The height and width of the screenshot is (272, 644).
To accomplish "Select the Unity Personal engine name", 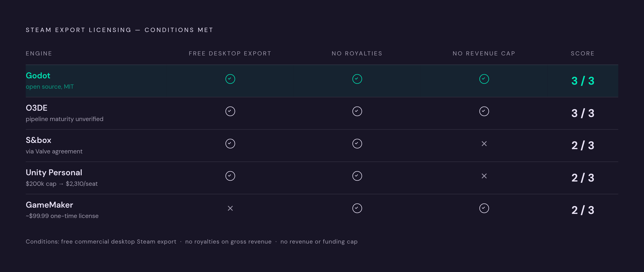I will point(54,173).
